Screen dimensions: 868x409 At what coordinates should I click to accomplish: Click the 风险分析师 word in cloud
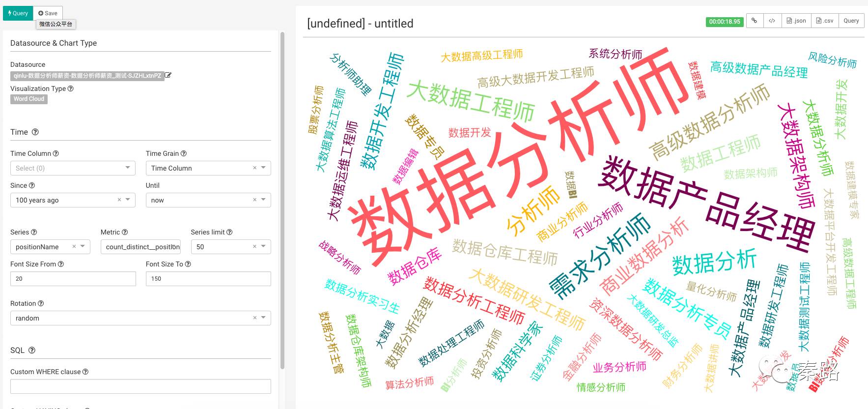coord(833,60)
